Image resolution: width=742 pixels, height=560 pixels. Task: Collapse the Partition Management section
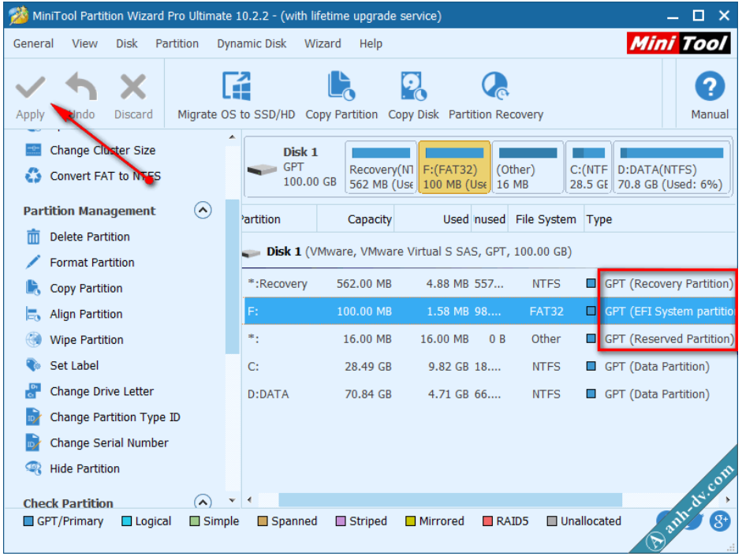[x=203, y=210]
